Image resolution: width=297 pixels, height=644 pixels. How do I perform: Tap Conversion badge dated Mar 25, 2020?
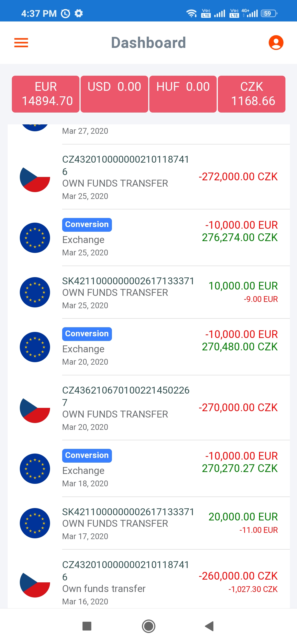point(87,225)
